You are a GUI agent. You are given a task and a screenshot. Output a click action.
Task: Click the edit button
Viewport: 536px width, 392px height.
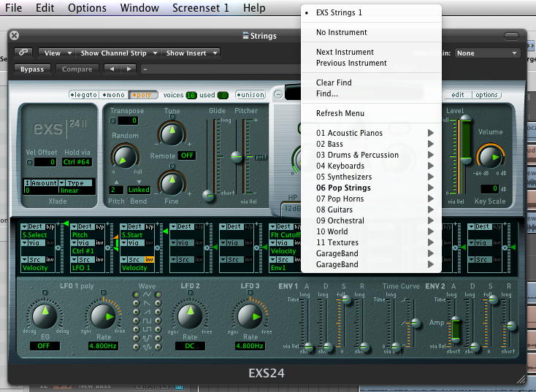[457, 95]
